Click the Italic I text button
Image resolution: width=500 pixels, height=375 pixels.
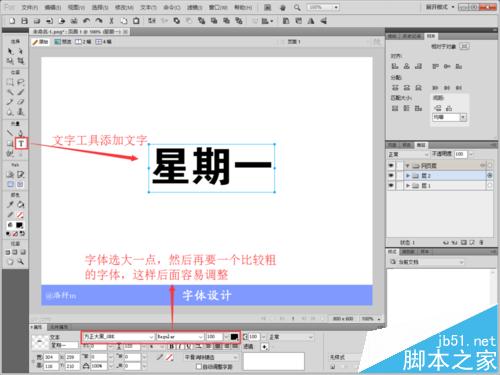tap(180, 346)
